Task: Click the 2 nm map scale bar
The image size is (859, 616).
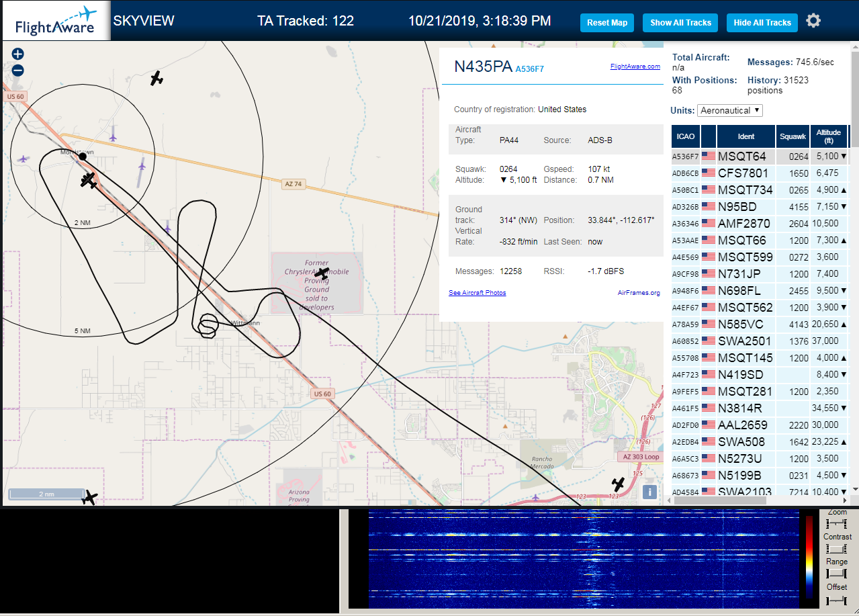Action: 46,494
